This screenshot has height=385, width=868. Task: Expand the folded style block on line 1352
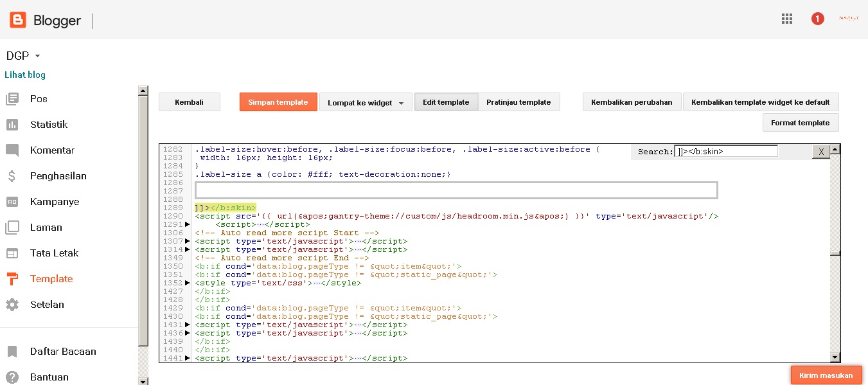[188, 283]
